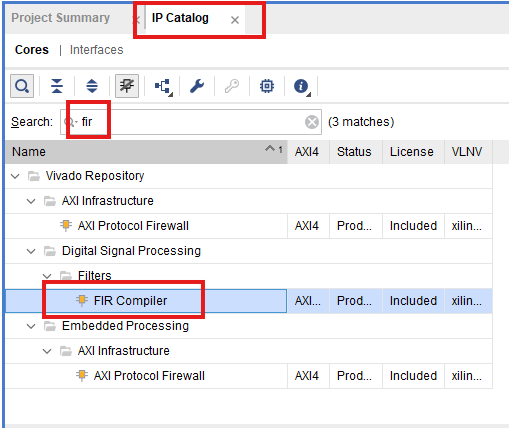
Task: Collapse all catalog entries
Action: (x=57, y=86)
